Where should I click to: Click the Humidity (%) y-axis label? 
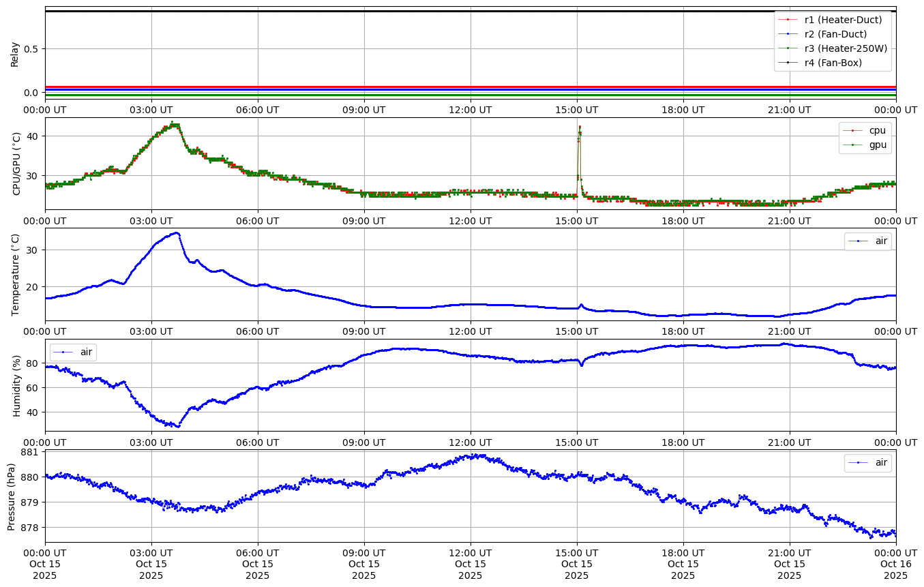16,385
